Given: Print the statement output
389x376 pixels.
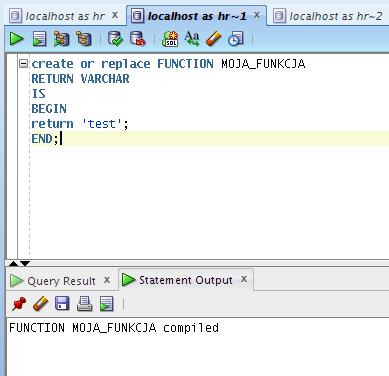Looking at the screenshot, I should pos(84,304).
